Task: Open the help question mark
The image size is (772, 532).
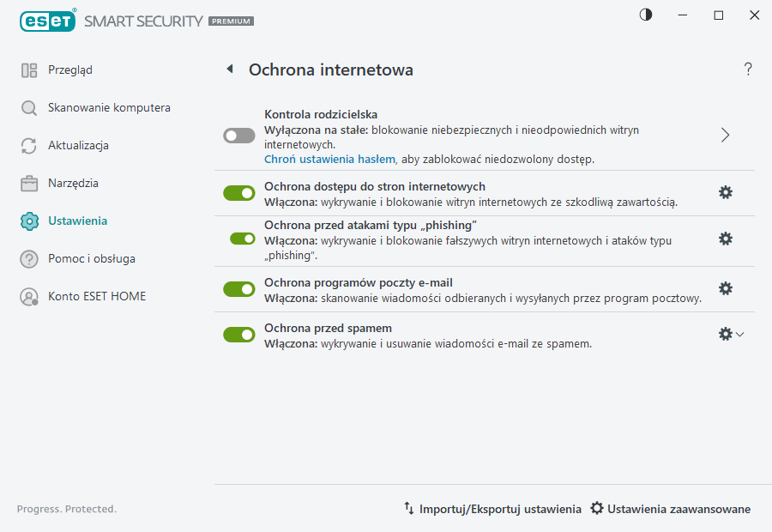Action: (x=747, y=69)
